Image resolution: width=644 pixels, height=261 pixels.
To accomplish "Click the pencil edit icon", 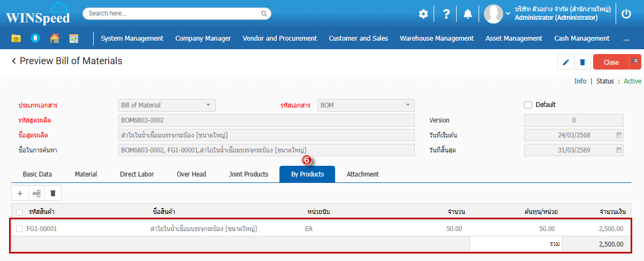I will (566, 62).
